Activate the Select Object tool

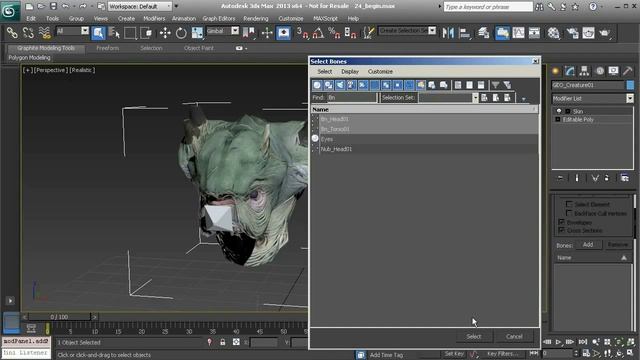coord(98,33)
